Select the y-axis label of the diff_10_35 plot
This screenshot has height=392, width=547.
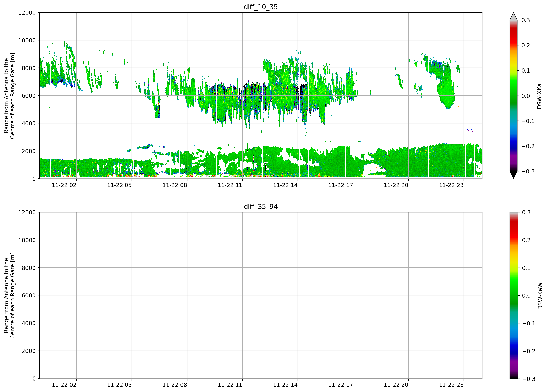point(9,96)
